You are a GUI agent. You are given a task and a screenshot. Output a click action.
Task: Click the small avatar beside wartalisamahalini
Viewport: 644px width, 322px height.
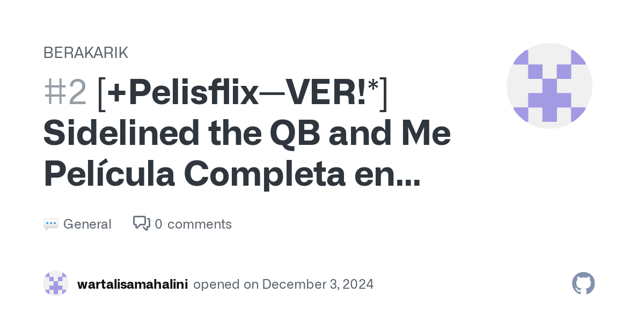coord(56,283)
